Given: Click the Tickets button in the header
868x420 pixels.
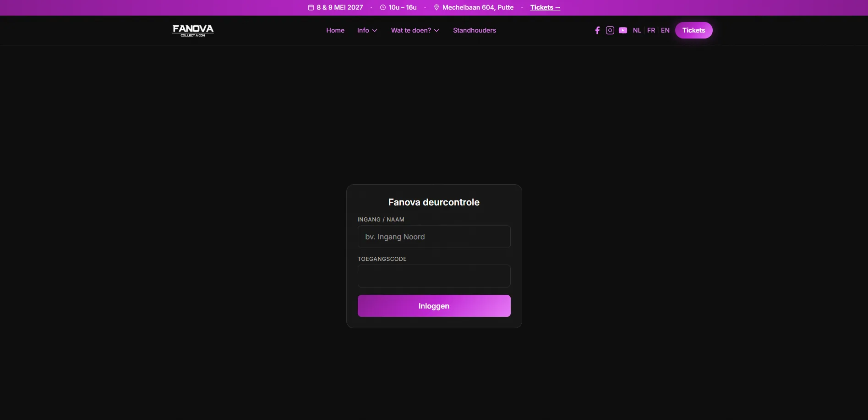Looking at the screenshot, I should coord(693,30).
